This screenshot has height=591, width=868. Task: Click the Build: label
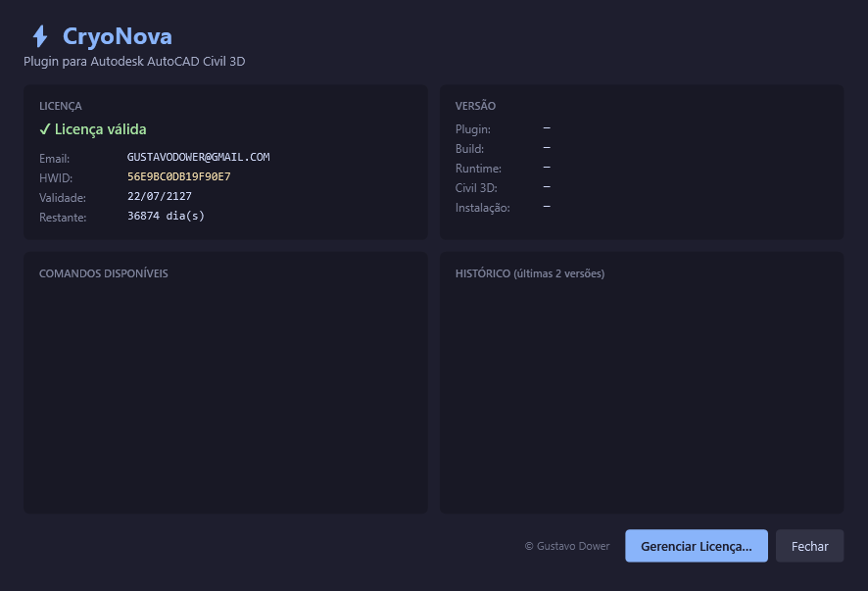(469, 148)
